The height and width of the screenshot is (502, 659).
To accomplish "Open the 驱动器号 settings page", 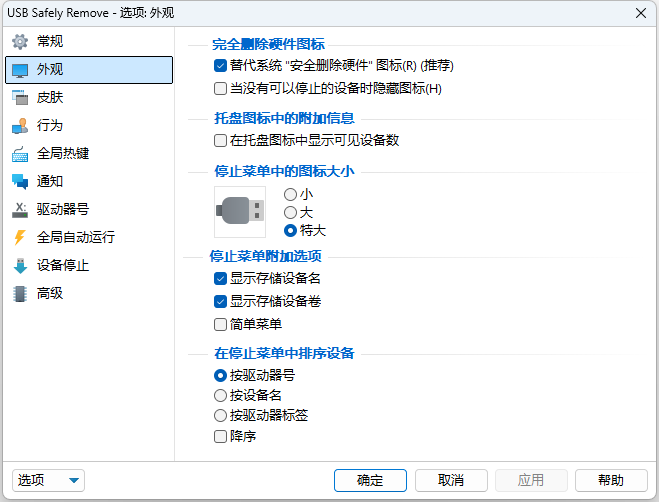I will pyautogui.click(x=89, y=210).
